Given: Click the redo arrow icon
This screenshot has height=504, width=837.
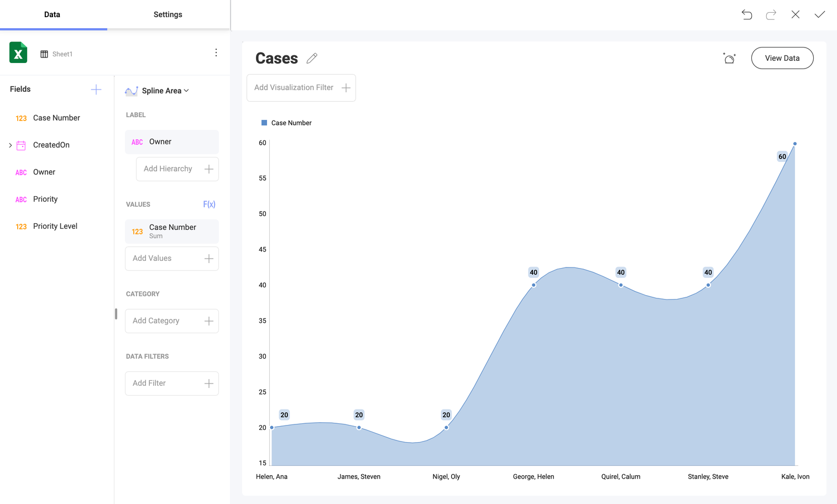Looking at the screenshot, I should click(x=771, y=14).
